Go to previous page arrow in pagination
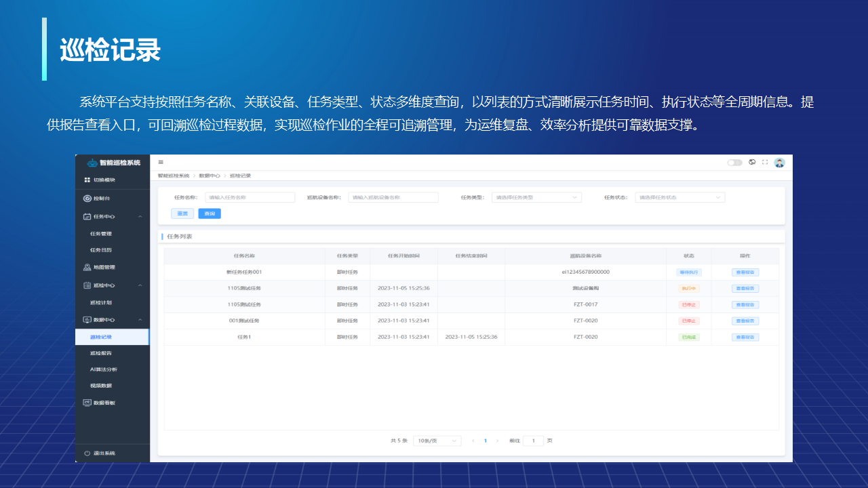The height and width of the screenshot is (488, 868). click(x=473, y=441)
